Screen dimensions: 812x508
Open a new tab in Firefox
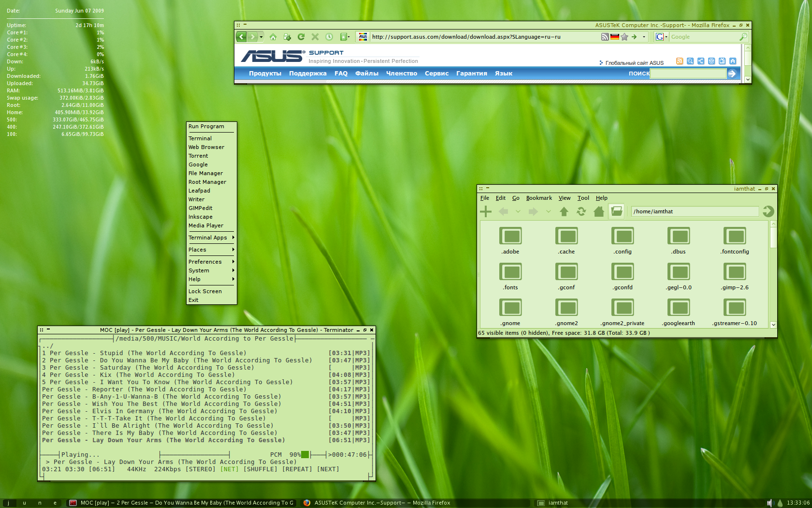287,37
